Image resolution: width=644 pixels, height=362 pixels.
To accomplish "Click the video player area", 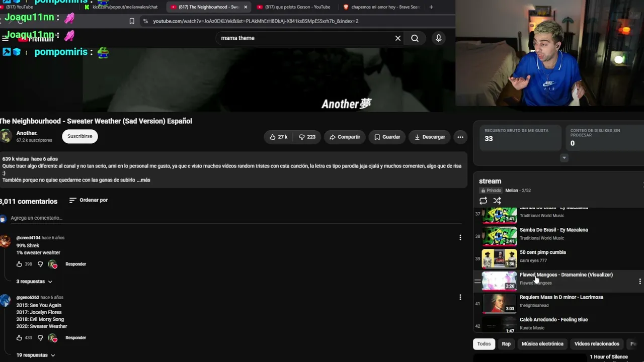I will [x=227, y=79].
